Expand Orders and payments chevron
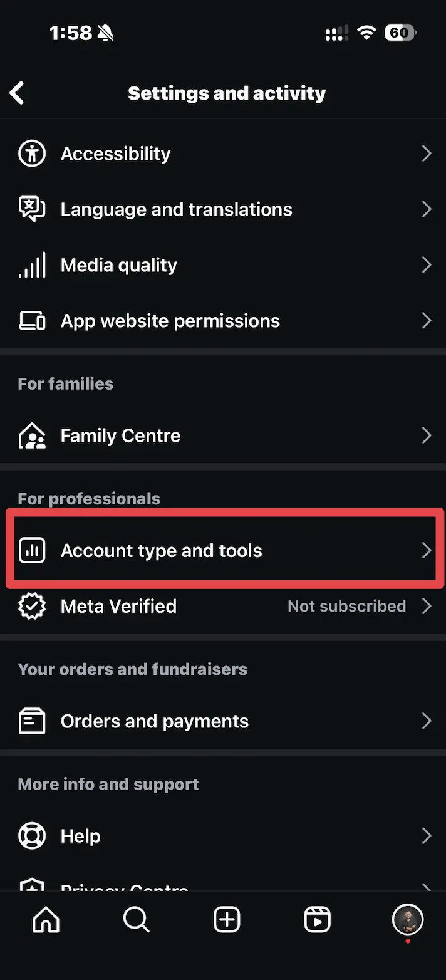This screenshot has width=446, height=980. tap(427, 721)
